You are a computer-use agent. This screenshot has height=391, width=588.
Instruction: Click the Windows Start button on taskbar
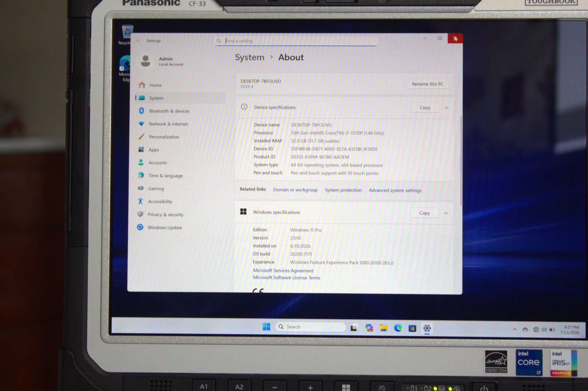[x=266, y=327]
